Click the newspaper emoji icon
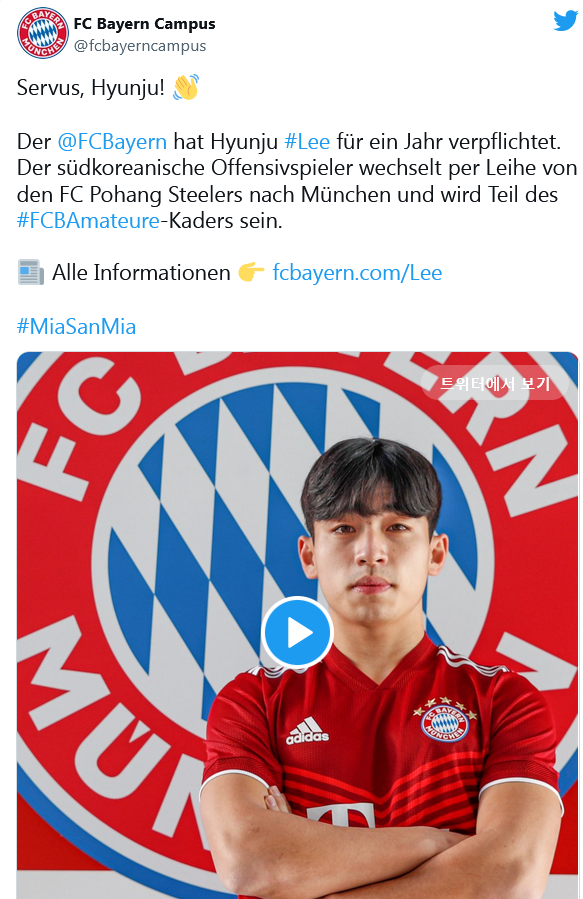Viewport: 583px width, 899px height. (30, 272)
